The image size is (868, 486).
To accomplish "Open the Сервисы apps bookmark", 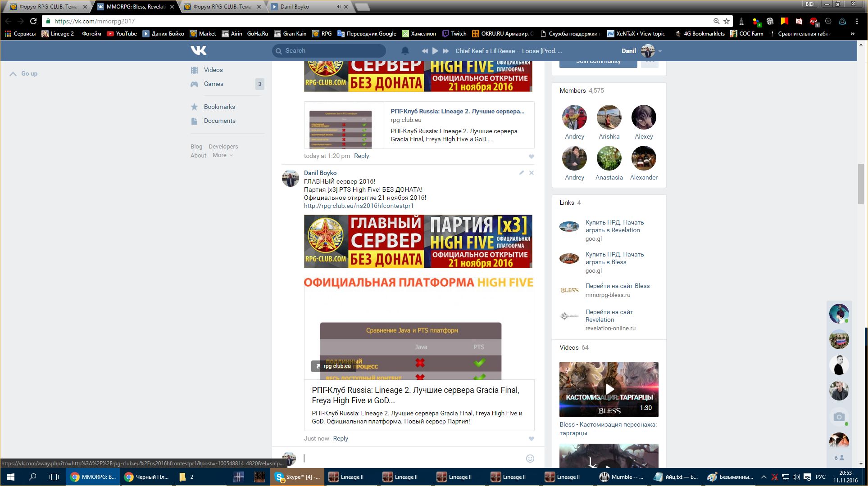I will 20,34.
